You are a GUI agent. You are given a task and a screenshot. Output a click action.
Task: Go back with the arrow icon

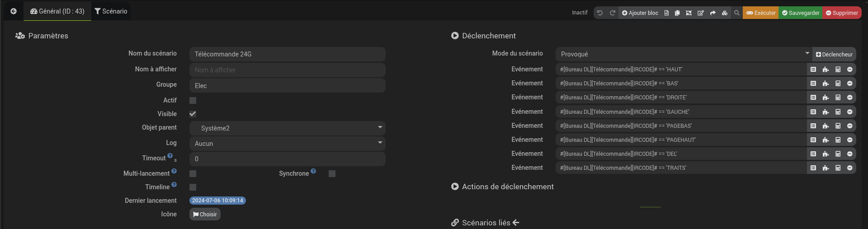pos(14,11)
